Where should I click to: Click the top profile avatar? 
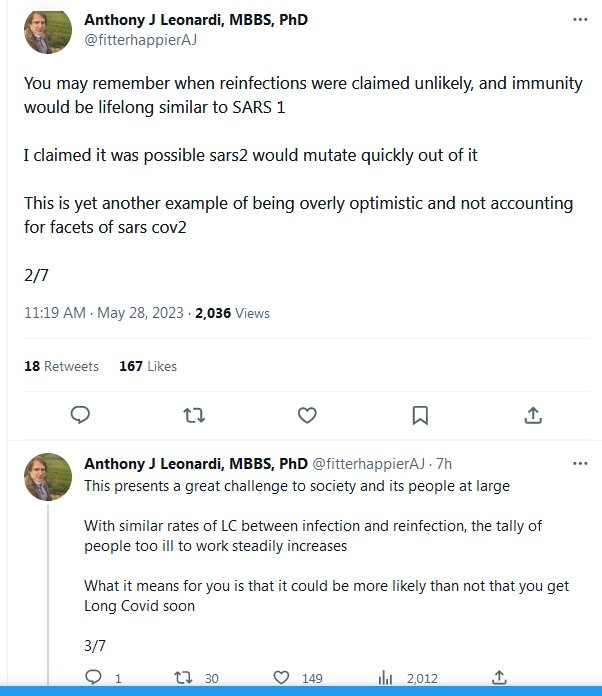click(47, 31)
